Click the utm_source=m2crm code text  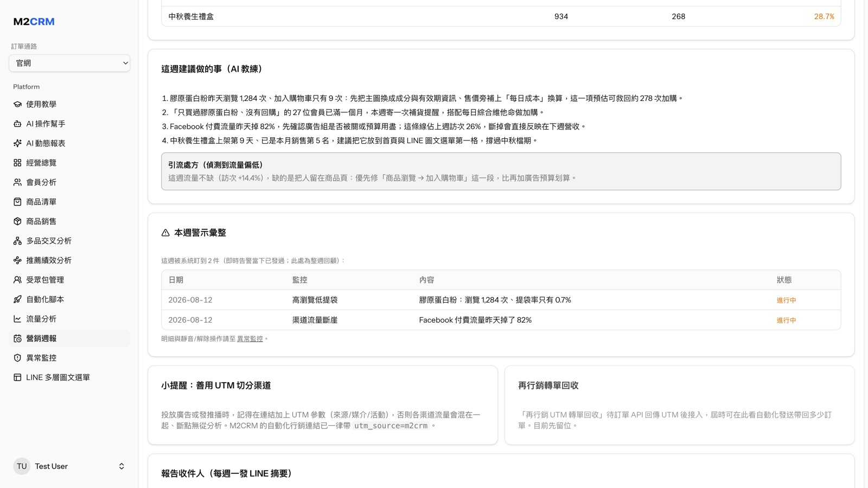point(391,426)
